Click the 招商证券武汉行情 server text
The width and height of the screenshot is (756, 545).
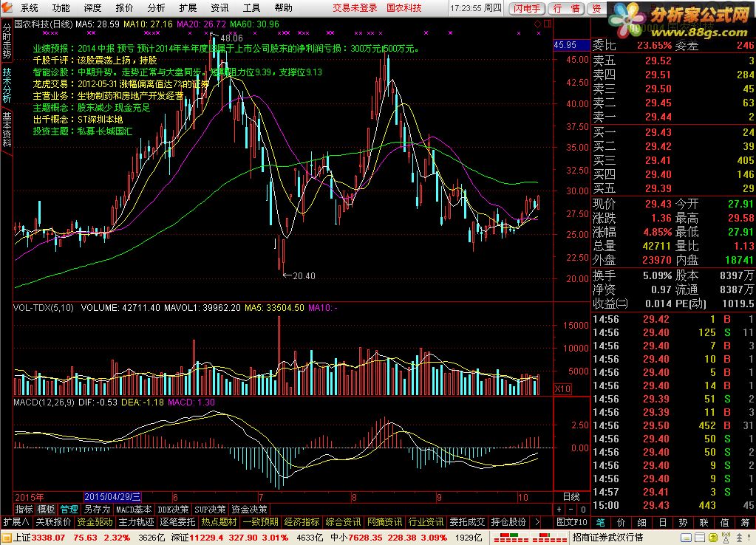tap(607, 538)
